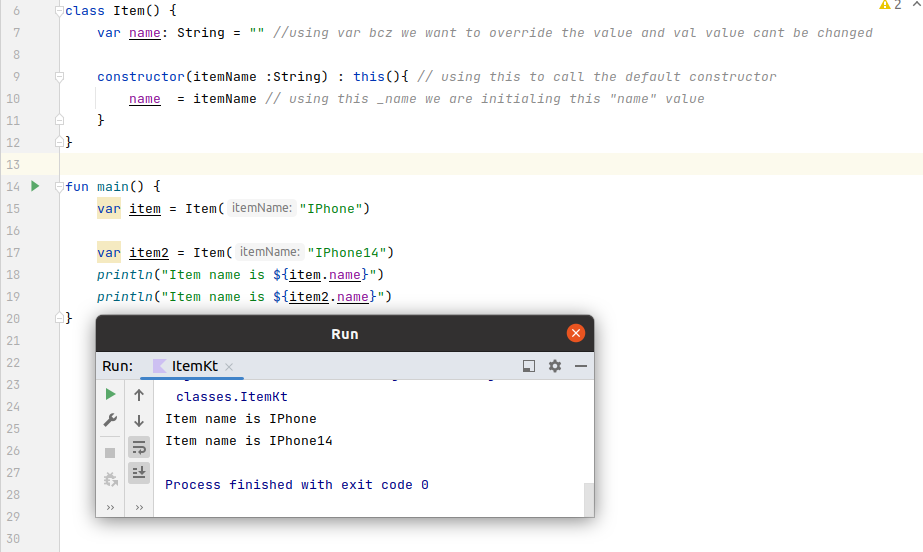Image resolution: width=923 pixels, height=552 pixels.
Task: Click class end fold marker on line 12
Action: (x=59, y=142)
